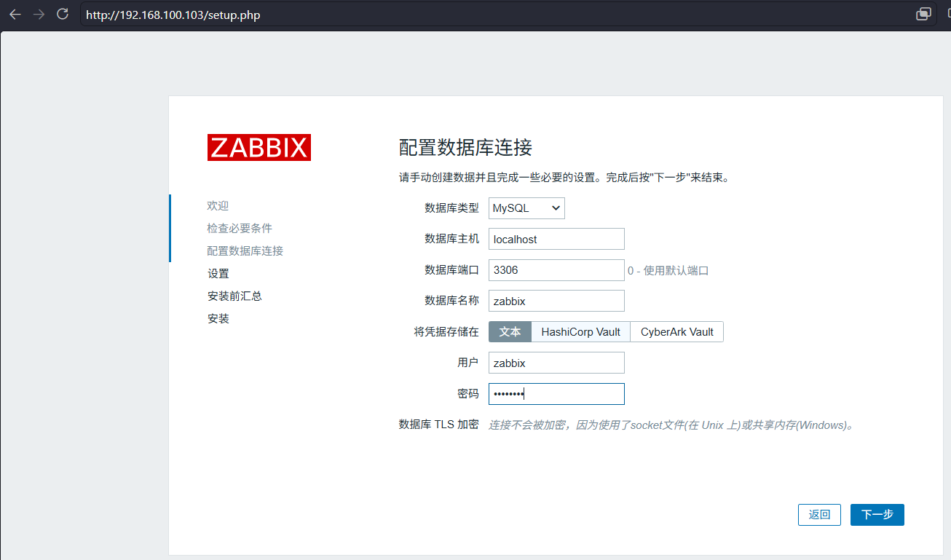
Task: Click the 请手动创建数据 instruction text
Action: pos(564,178)
